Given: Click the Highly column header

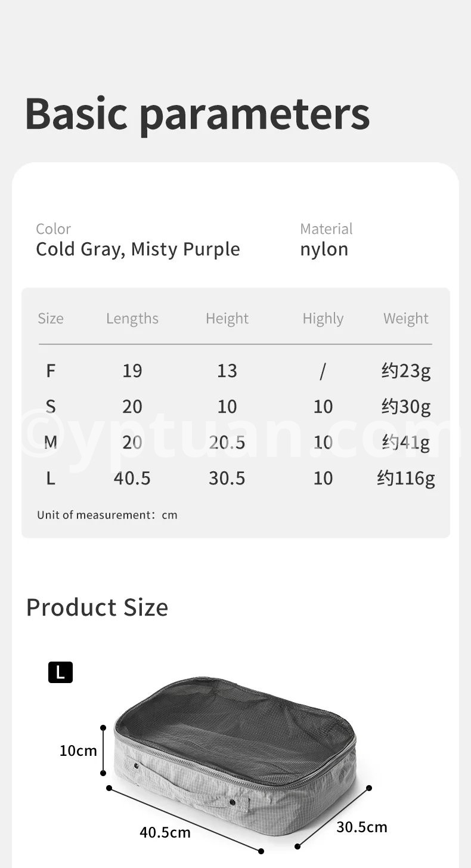Looking at the screenshot, I should point(323,319).
